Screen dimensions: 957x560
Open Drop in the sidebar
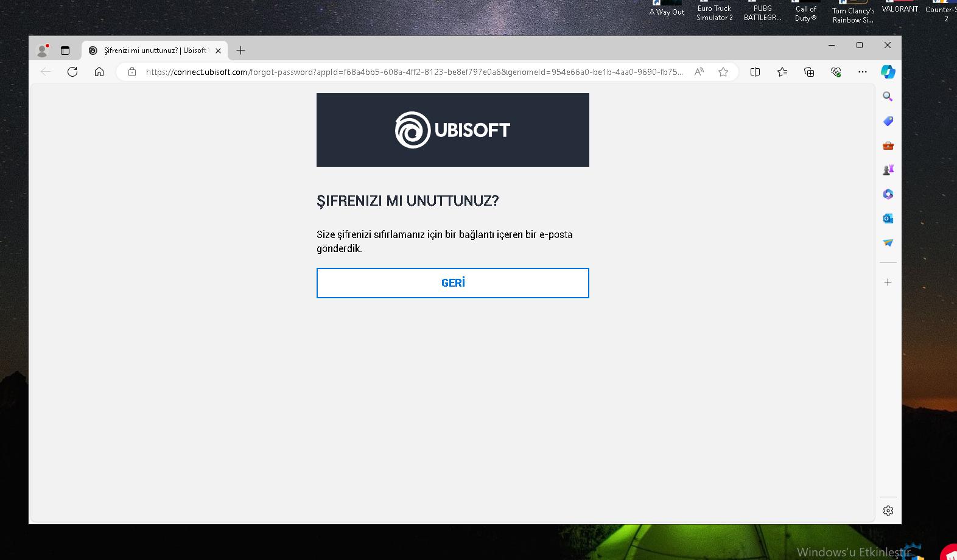pyautogui.click(x=888, y=243)
